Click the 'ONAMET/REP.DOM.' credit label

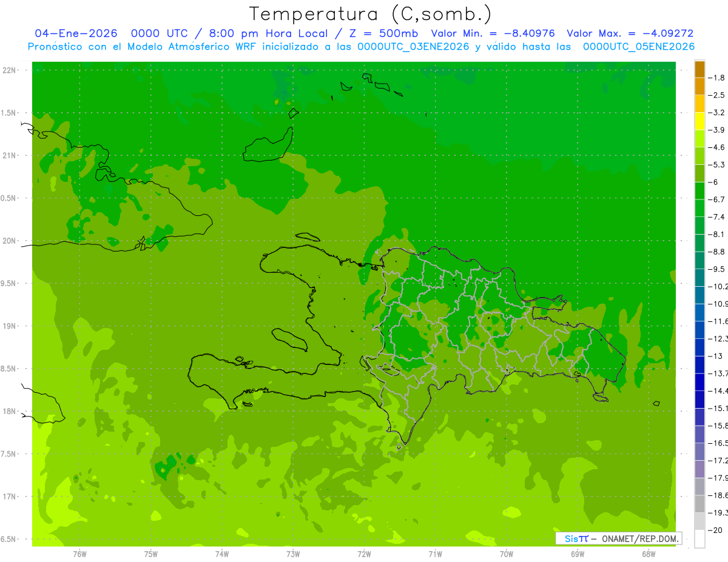point(639,538)
